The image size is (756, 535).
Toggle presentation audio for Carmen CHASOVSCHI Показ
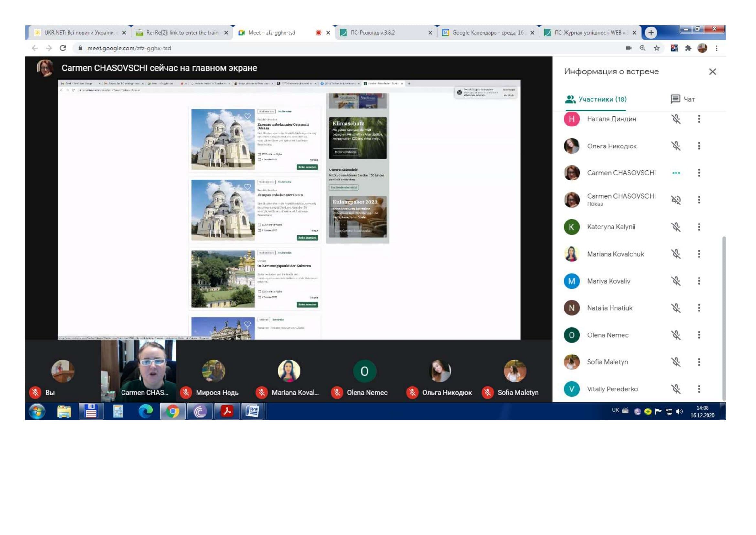tap(676, 200)
